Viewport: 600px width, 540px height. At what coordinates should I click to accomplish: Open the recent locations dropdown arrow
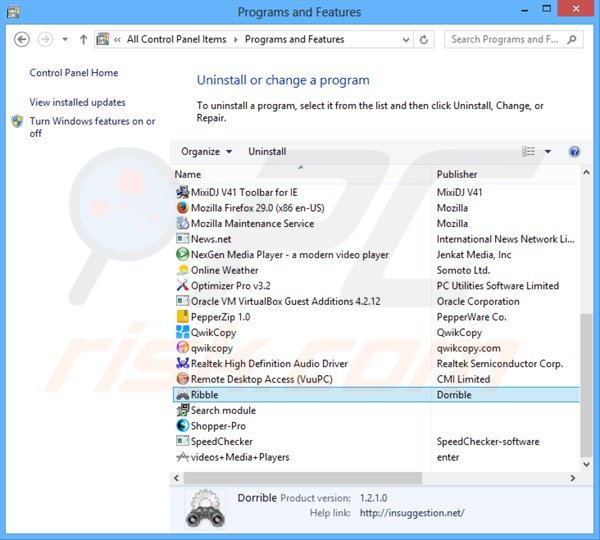click(x=65, y=39)
